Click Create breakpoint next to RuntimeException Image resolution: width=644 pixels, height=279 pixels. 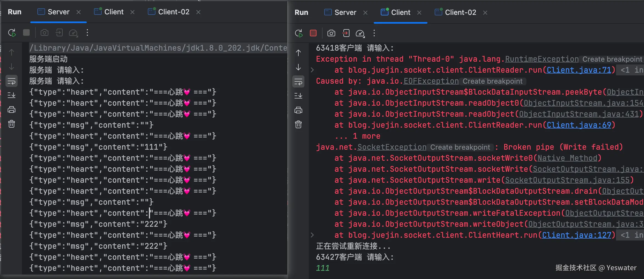pos(612,59)
